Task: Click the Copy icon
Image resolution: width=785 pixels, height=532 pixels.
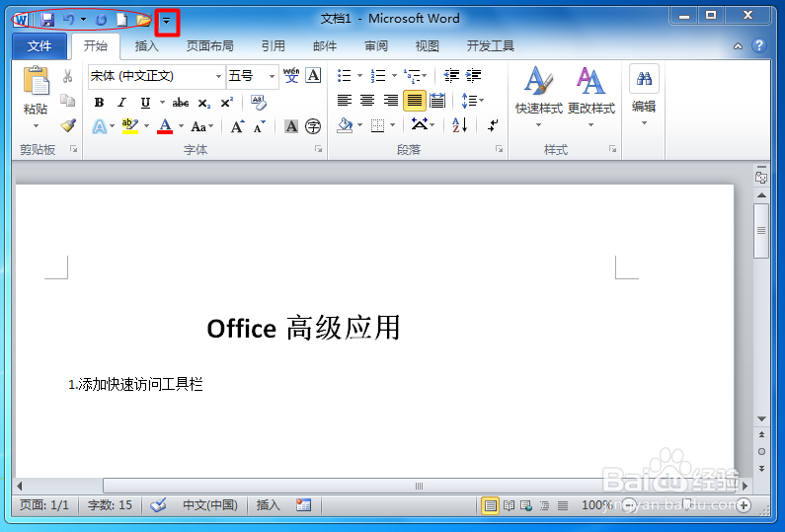Action: (x=67, y=100)
